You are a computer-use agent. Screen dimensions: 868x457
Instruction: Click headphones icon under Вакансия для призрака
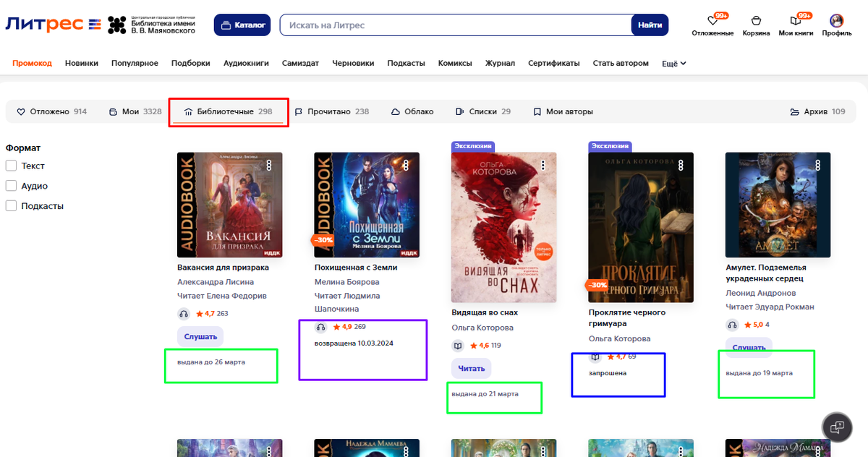(x=183, y=314)
